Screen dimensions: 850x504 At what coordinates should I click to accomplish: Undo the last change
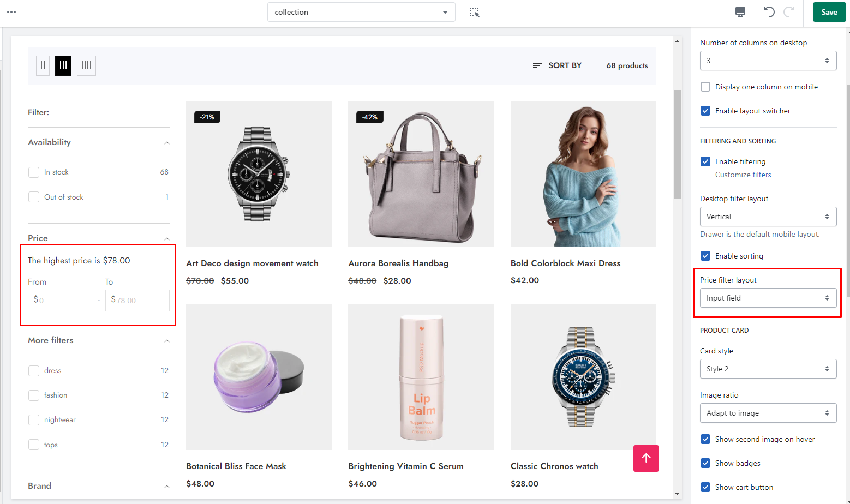[769, 12]
